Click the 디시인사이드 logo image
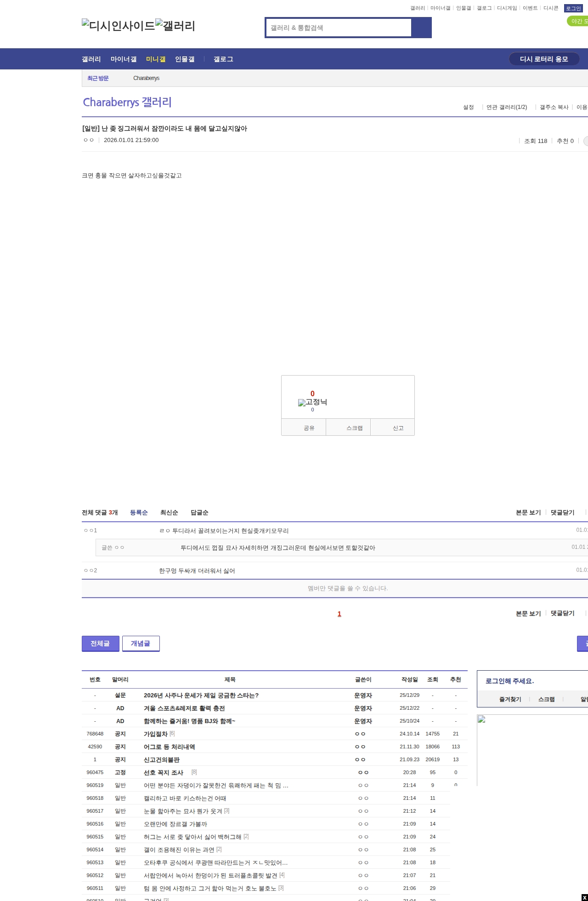Image resolution: width=588 pixels, height=901 pixels. tap(118, 26)
